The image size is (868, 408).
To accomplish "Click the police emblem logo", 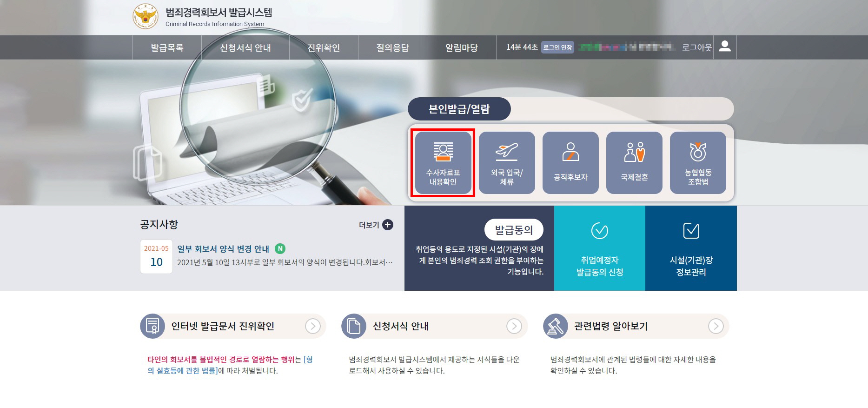I will (146, 16).
